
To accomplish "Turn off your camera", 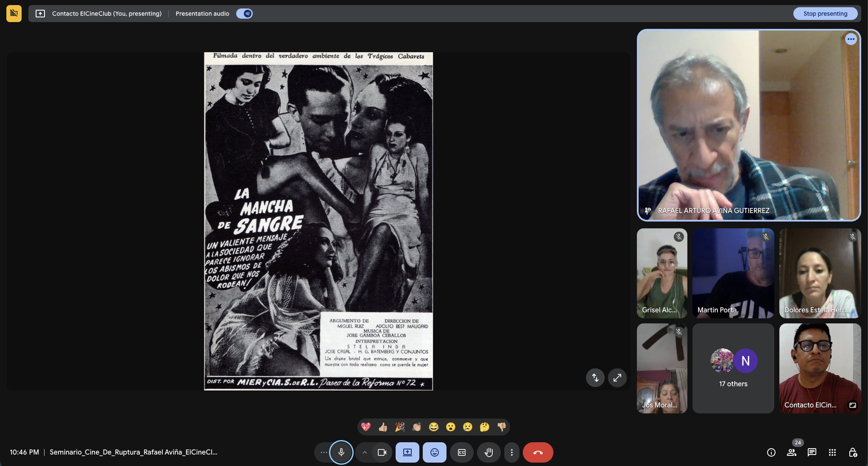I will [381, 452].
